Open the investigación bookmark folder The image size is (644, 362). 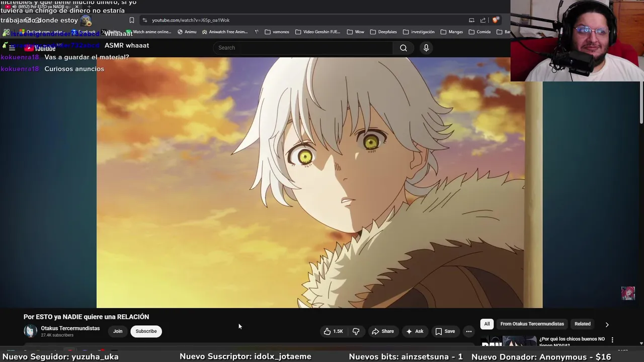(x=419, y=32)
